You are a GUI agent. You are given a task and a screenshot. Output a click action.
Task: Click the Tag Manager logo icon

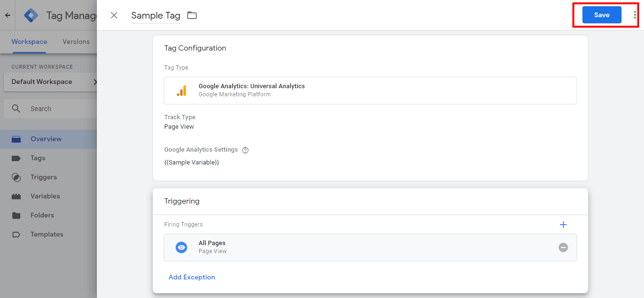click(x=32, y=15)
